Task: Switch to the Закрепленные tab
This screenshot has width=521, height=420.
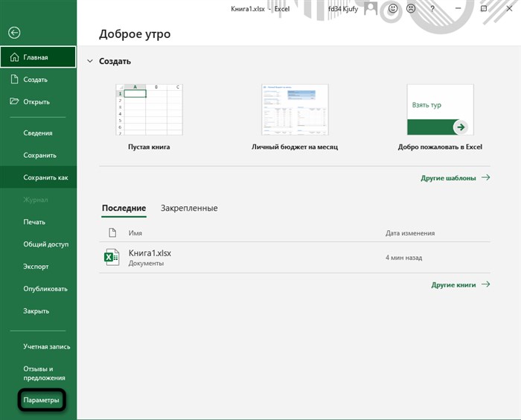Action: click(189, 209)
